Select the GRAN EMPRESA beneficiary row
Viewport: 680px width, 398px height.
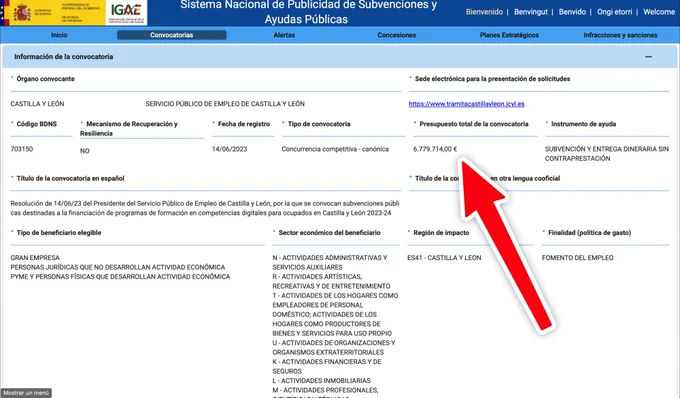tap(35, 258)
